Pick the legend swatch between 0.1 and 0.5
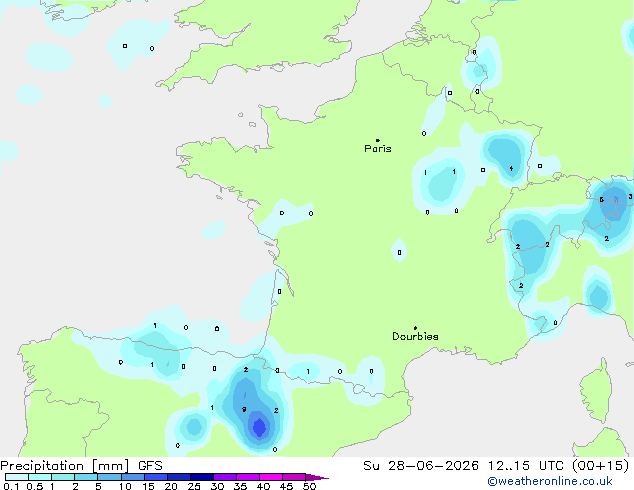The width and height of the screenshot is (634, 490). [x=17, y=477]
